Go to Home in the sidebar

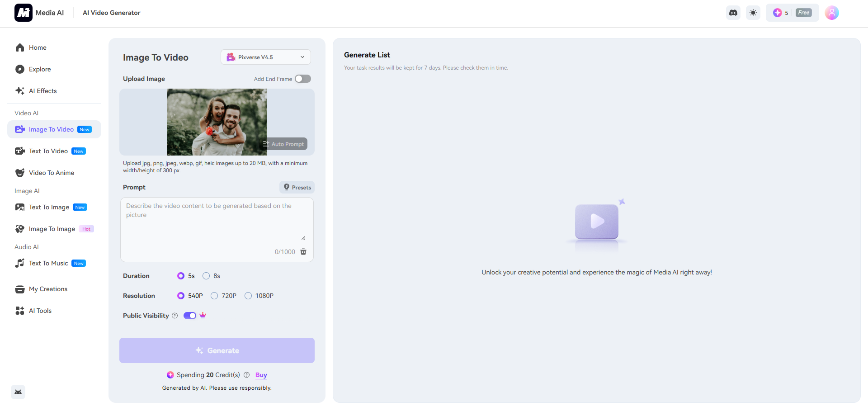point(54,47)
